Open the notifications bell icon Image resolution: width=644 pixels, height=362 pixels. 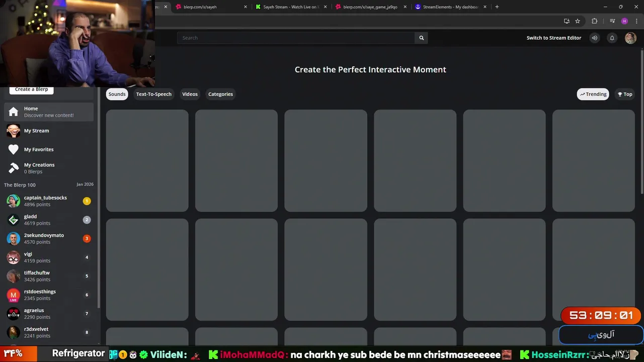click(x=612, y=38)
